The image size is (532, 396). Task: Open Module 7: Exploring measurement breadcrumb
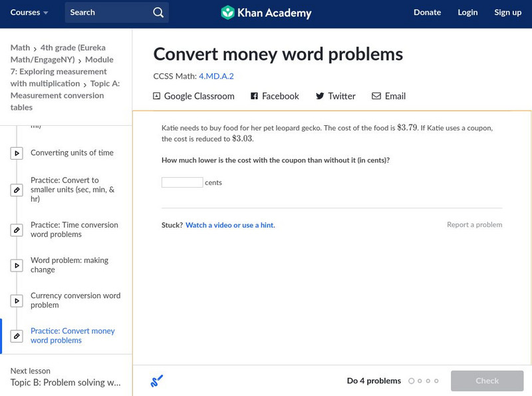(62, 71)
